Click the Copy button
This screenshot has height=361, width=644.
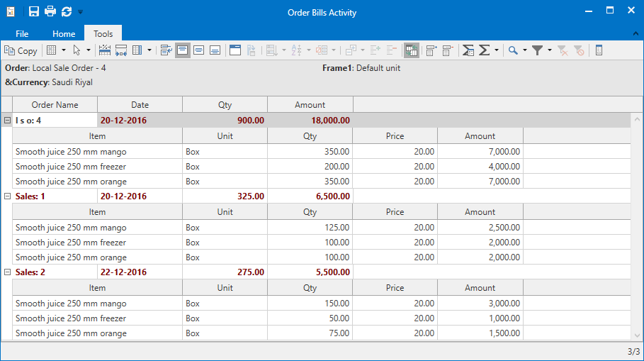pyautogui.click(x=21, y=50)
